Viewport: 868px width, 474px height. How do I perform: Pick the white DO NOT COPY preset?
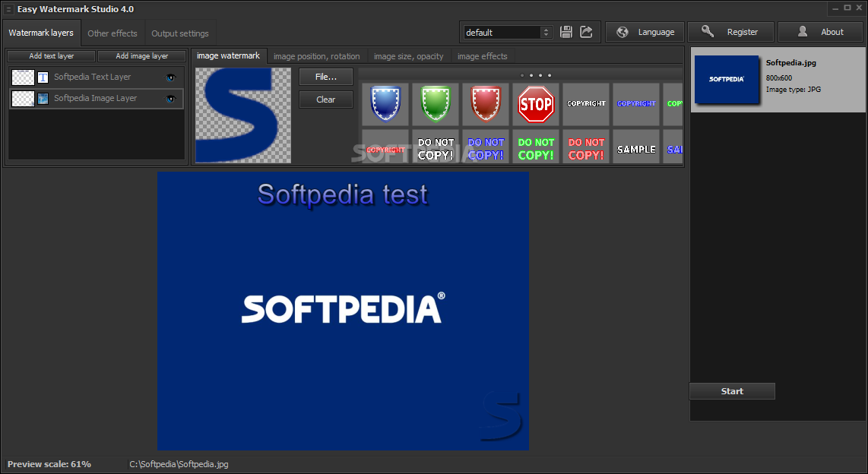tap(435, 147)
